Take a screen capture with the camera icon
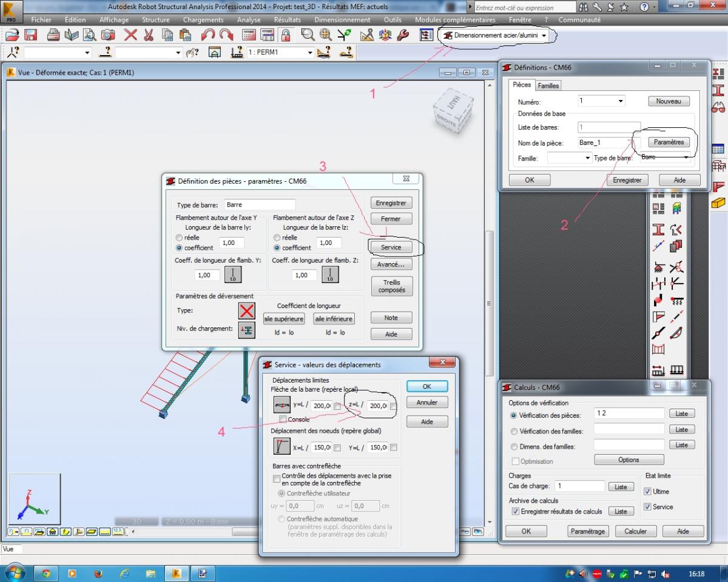Viewport: 728px width, 582px height. [108, 35]
